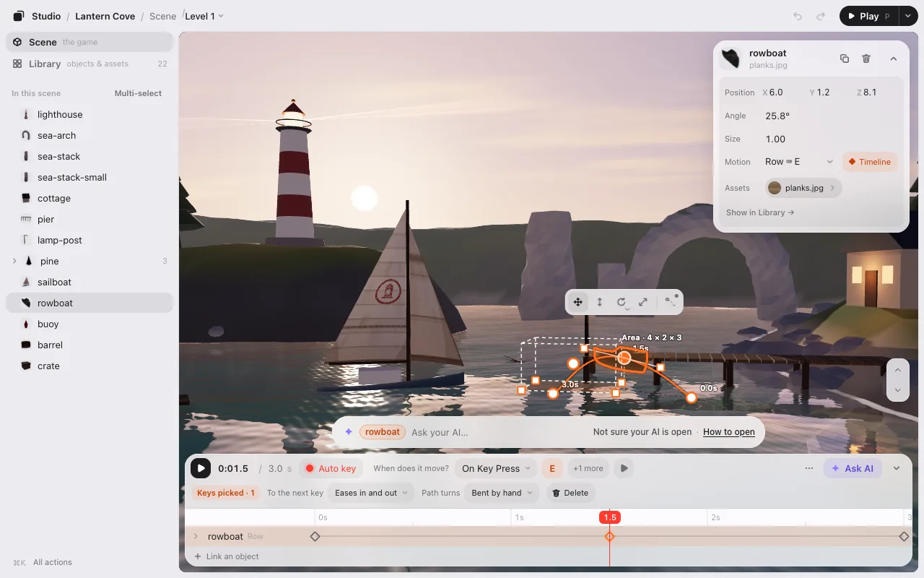This screenshot has width=924, height=578.
Task: Open the Timeline button in inspector
Action: [870, 162]
